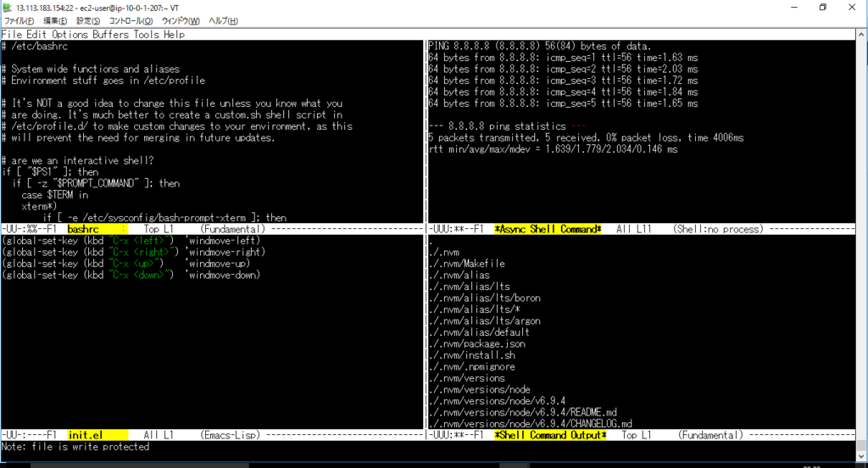Click 'All L1' position in init.el mode line
Screen dimensions: 868x468
(x=159, y=435)
